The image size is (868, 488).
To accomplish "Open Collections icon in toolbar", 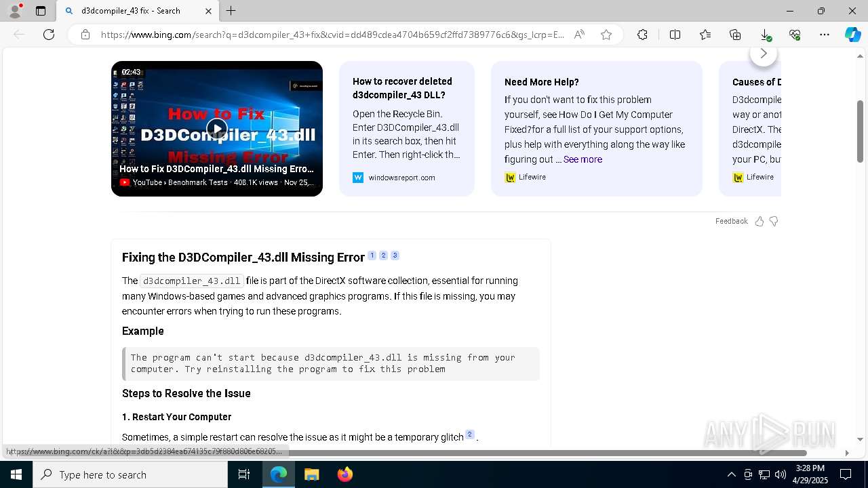I will (735, 35).
